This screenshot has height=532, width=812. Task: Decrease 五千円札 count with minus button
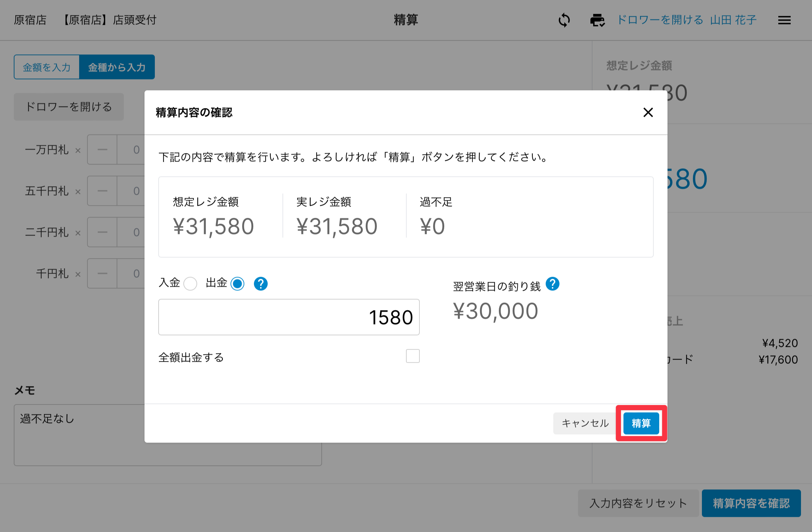[x=102, y=191]
